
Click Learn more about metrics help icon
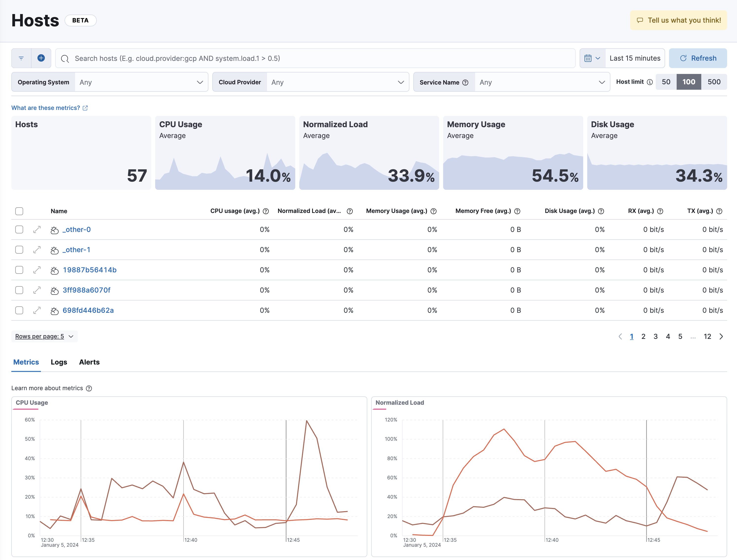pos(89,388)
